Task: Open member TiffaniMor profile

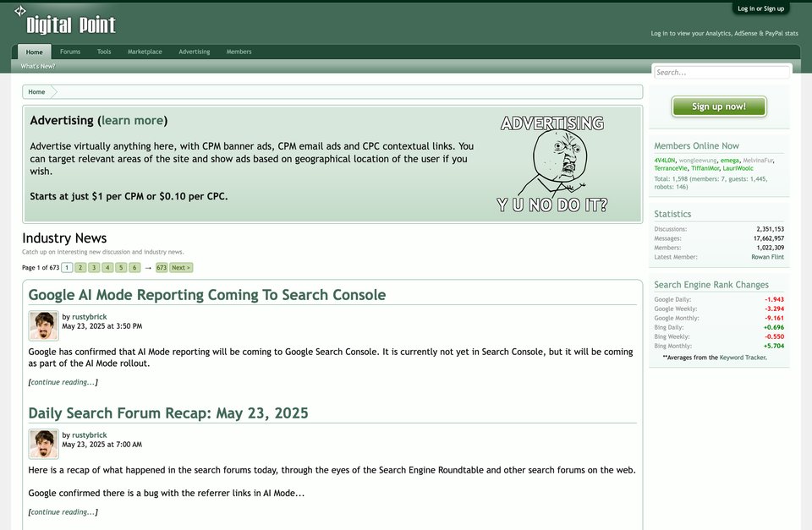Action: click(705, 168)
